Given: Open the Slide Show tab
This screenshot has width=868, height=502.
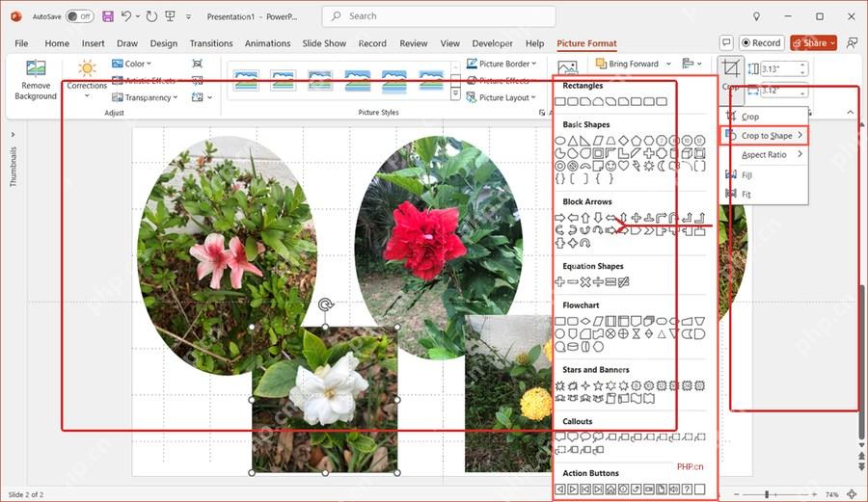Looking at the screenshot, I should pos(324,43).
